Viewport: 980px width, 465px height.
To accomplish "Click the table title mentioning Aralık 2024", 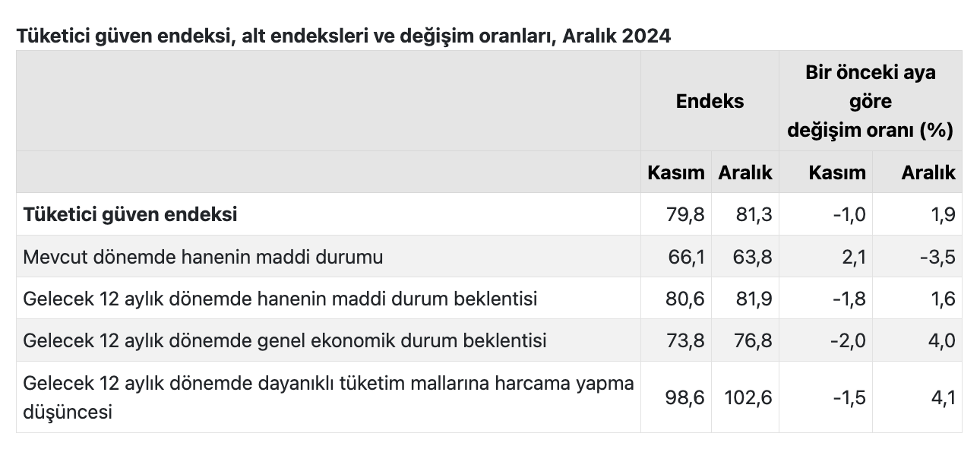I will [343, 36].
